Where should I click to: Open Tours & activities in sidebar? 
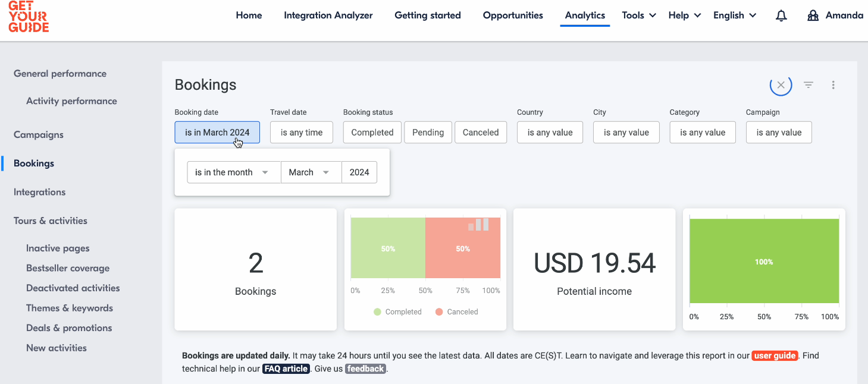point(51,221)
